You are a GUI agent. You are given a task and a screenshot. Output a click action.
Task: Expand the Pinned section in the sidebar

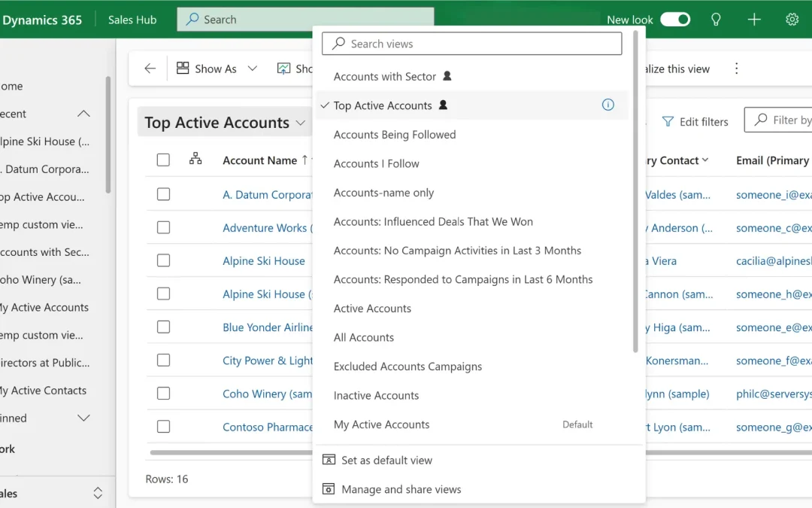(x=83, y=418)
